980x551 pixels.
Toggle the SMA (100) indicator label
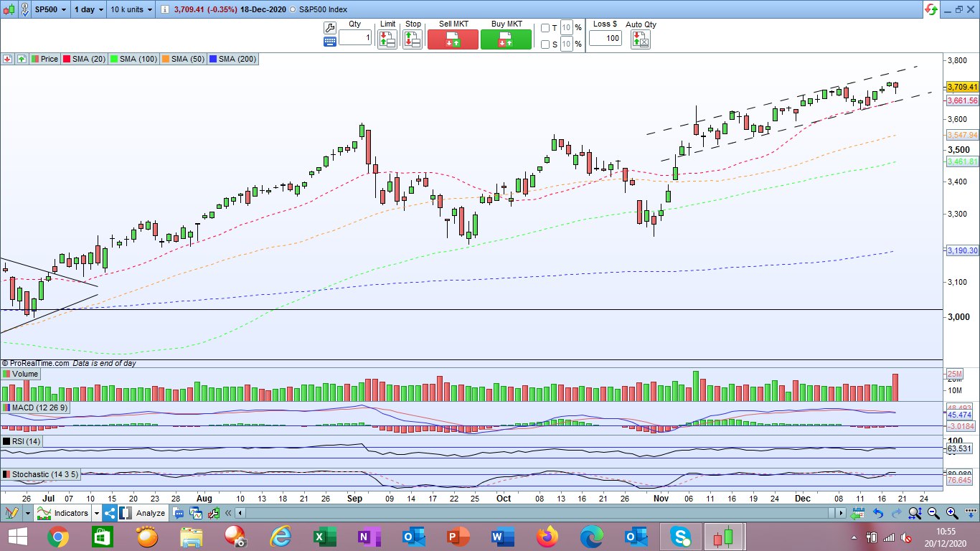click(x=136, y=59)
